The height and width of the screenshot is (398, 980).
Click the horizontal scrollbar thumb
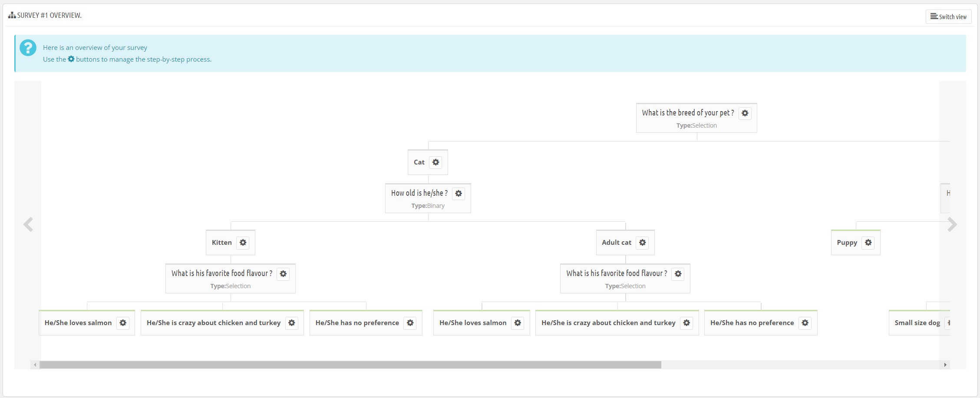click(350, 365)
